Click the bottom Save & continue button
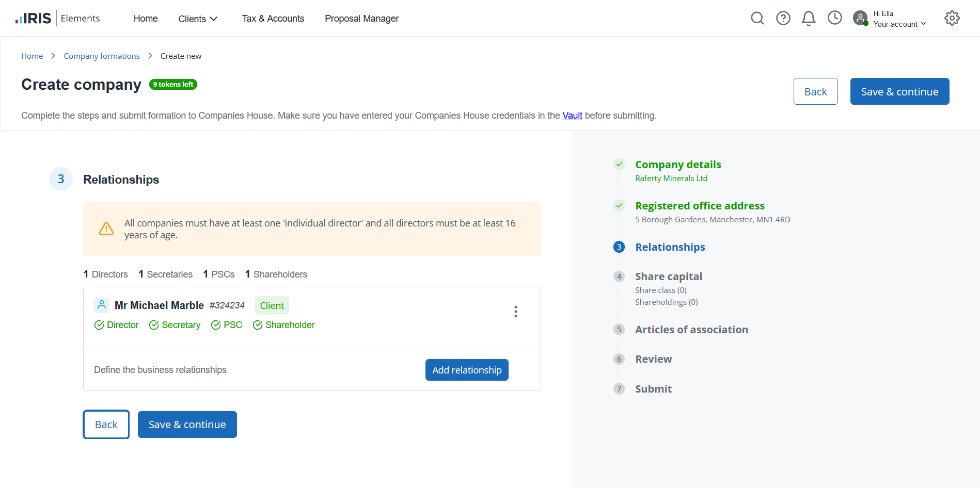This screenshot has height=488, width=980. [187, 425]
